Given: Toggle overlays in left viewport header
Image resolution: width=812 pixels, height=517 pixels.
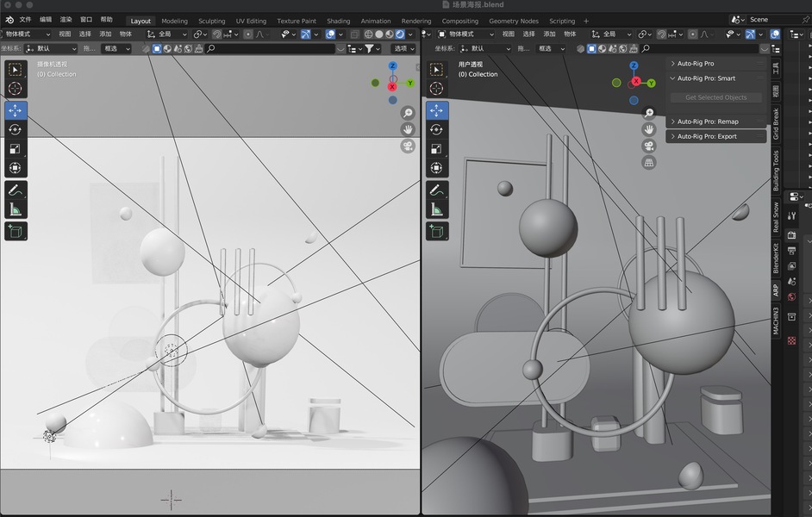Looking at the screenshot, I should click(330, 34).
